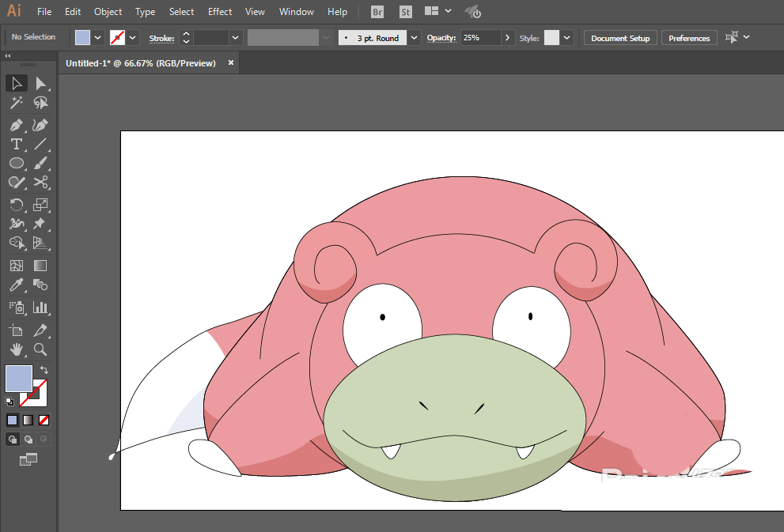784x532 pixels.
Task: Expand the opacity slider arrow
Action: 507,37
